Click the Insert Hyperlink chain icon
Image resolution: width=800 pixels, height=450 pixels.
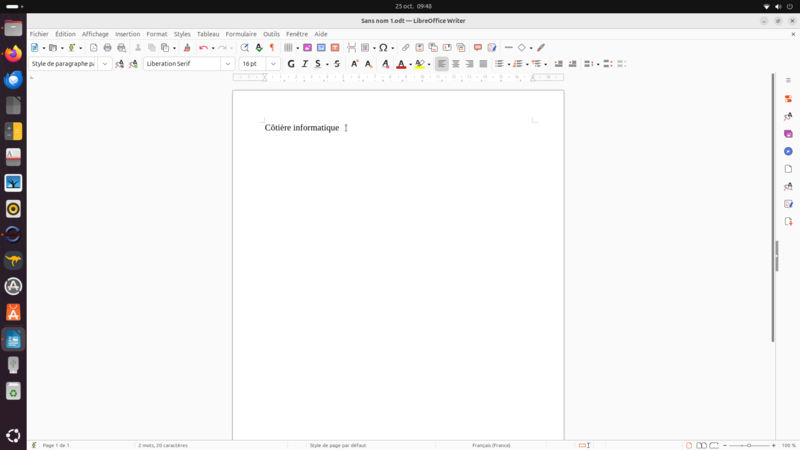click(406, 47)
